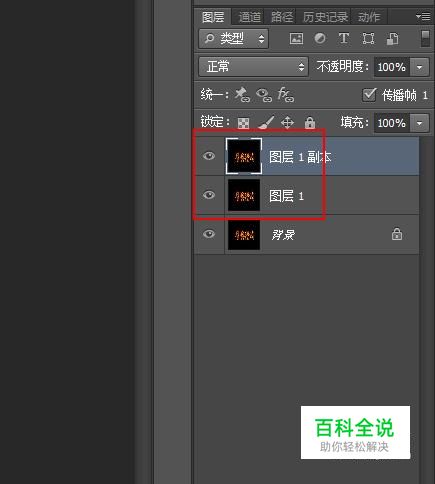Click lock all padlock icon

[x=310, y=122]
